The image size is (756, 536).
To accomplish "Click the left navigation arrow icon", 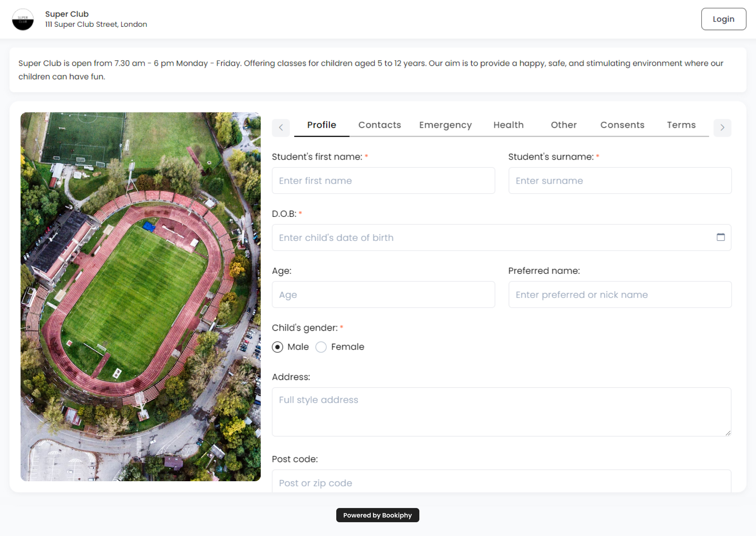I will pos(281,127).
